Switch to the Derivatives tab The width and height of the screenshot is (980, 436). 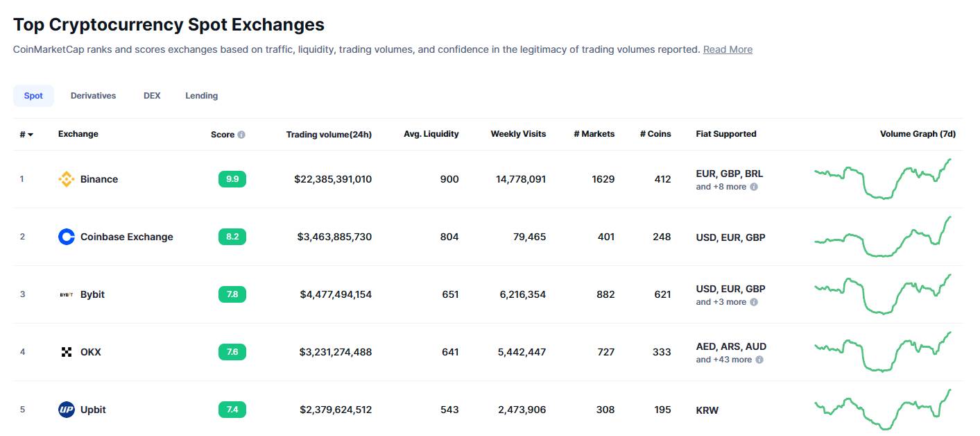click(x=93, y=96)
